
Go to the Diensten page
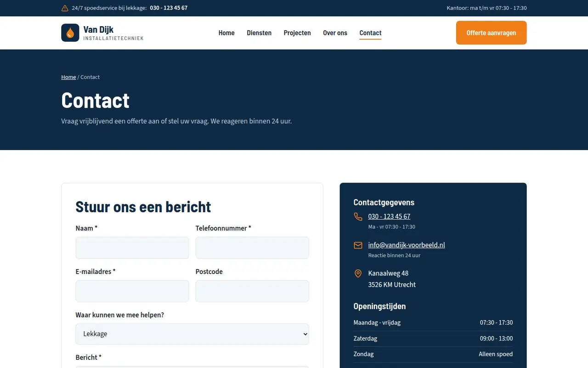[259, 33]
